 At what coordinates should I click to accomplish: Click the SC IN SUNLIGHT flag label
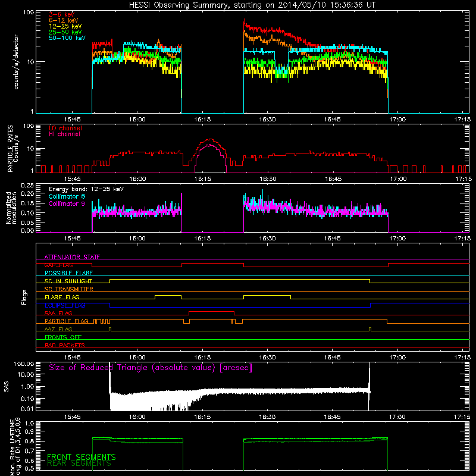tap(68, 281)
